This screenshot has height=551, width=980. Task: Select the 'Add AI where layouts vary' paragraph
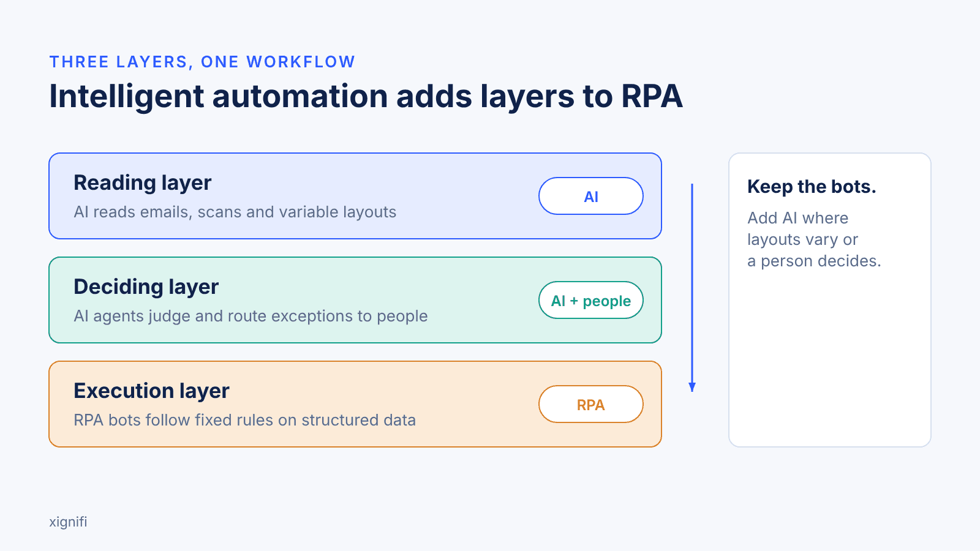coord(814,239)
